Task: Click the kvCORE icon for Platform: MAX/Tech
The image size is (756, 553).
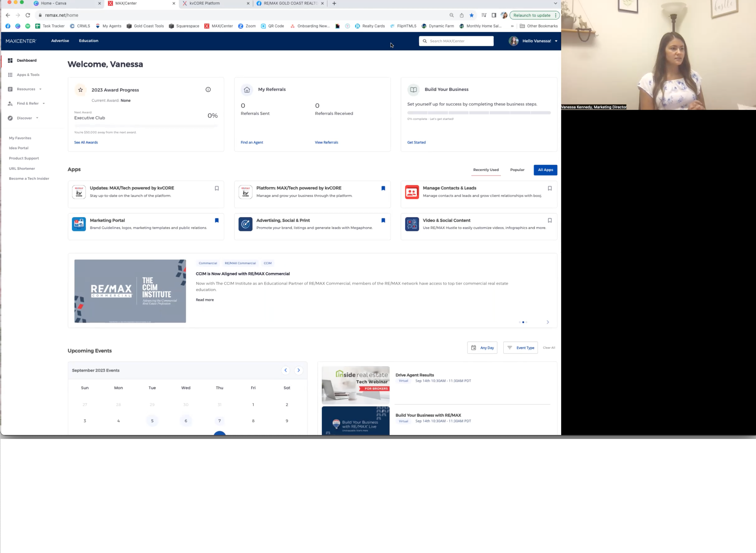Action: point(246,192)
